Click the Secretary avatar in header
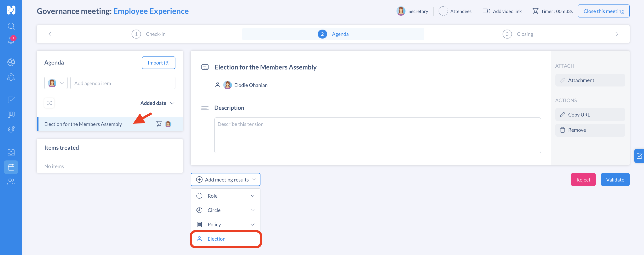The height and width of the screenshot is (255, 644). 401,11
